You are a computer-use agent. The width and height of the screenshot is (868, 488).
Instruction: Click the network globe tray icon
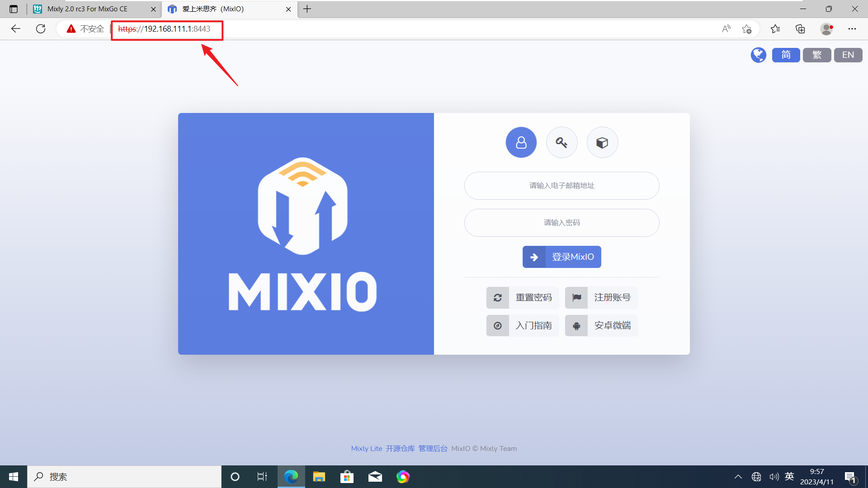(x=756, y=477)
